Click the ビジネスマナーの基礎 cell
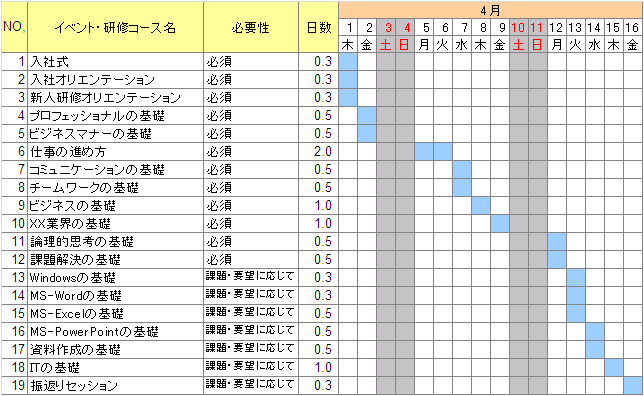The width and height of the screenshot is (644, 396). (115, 134)
